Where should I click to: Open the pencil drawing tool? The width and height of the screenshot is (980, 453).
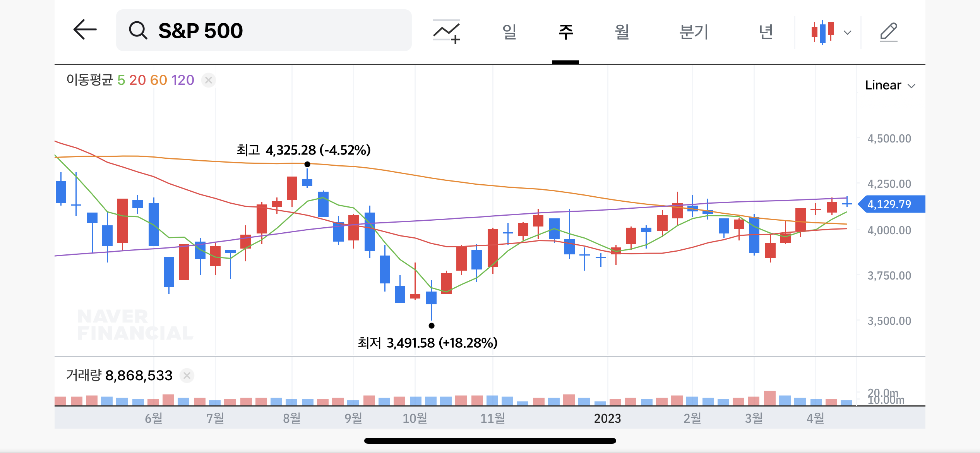[888, 32]
